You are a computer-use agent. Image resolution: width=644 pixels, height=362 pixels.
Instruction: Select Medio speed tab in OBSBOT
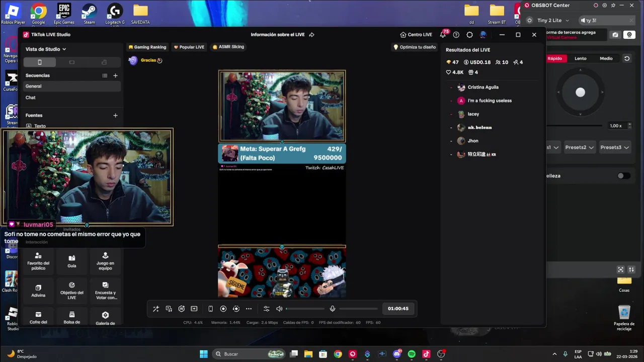tap(606, 58)
